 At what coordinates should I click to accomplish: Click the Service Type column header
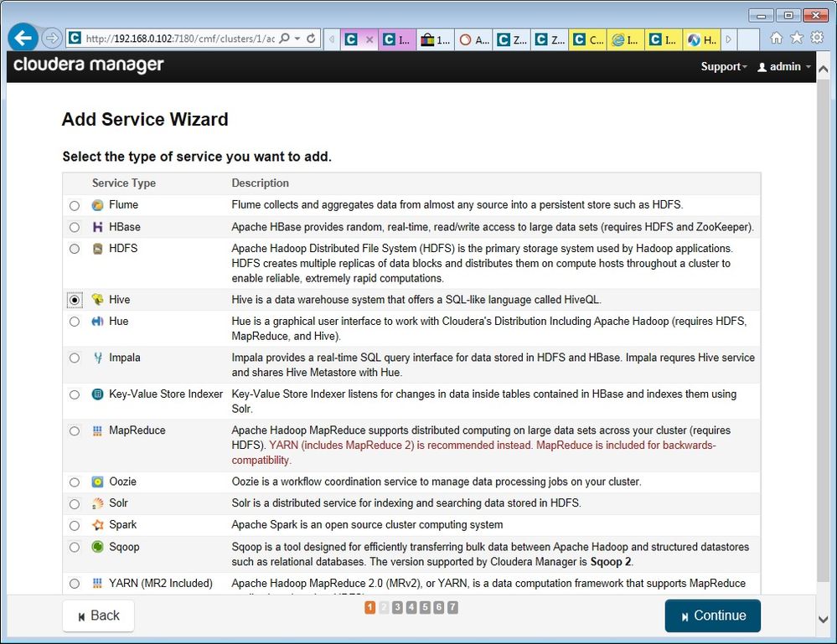pyautogui.click(x=124, y=183)
